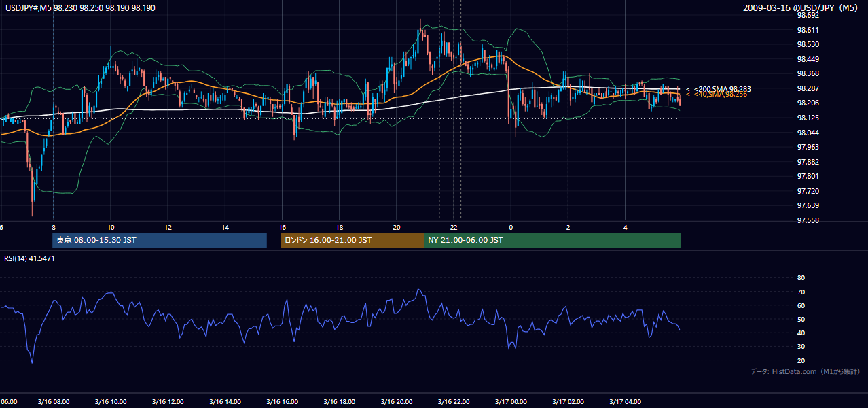The image size is (868, 408).
Task: Click hour 10 on price chart time axis
Action: click(x=111, y=227)
